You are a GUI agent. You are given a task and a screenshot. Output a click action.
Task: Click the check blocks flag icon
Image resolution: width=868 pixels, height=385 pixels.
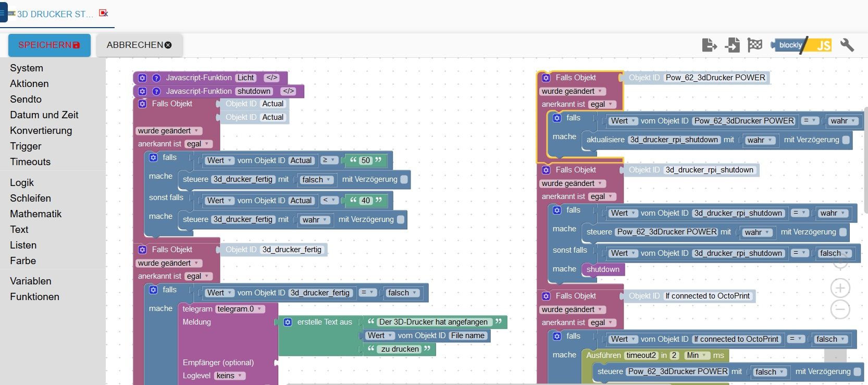(754, 45)
